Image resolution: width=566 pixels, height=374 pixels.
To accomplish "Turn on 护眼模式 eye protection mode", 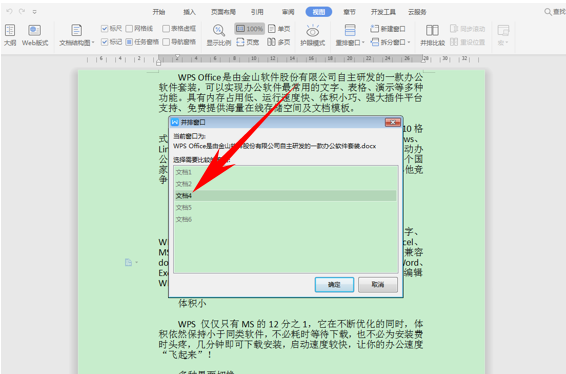I will pos(313,35).
